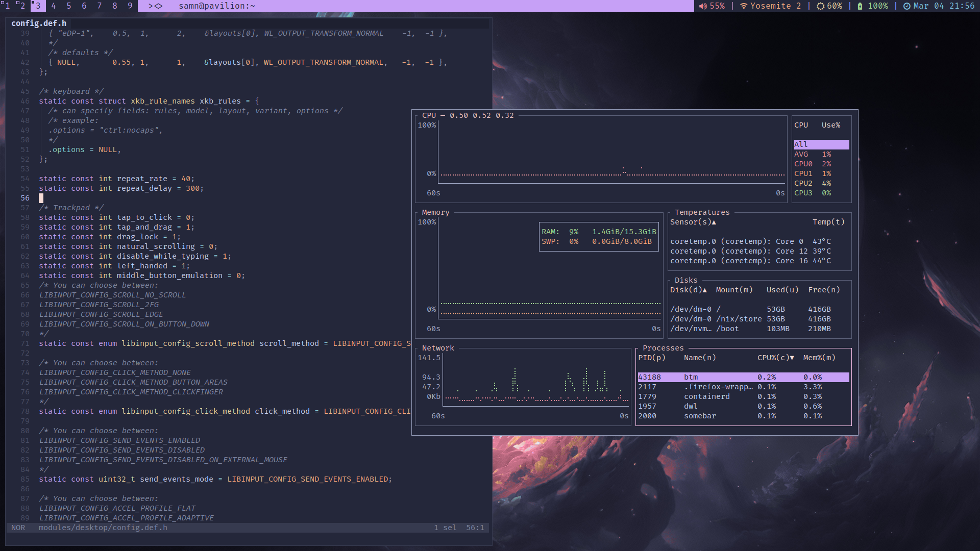
Task: Select the All row in CPU legend
Action: pos(821,144)
